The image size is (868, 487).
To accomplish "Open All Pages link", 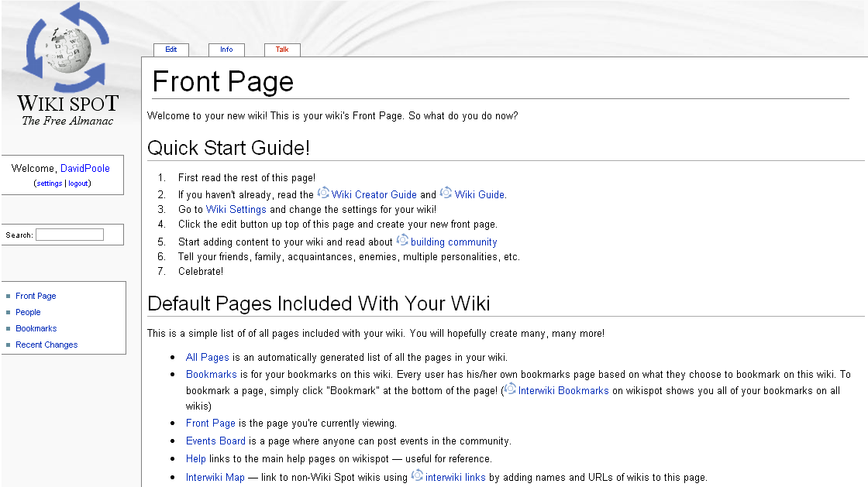I will coord(207,358).
